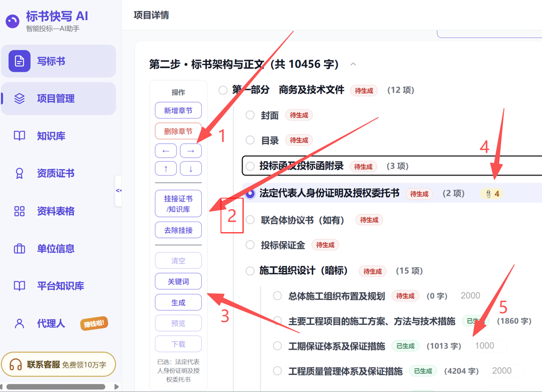Image resolution: width=542 pixels, height=392 pixels.
Task: Click 生成 button
Action: click(x=179, y=302)
